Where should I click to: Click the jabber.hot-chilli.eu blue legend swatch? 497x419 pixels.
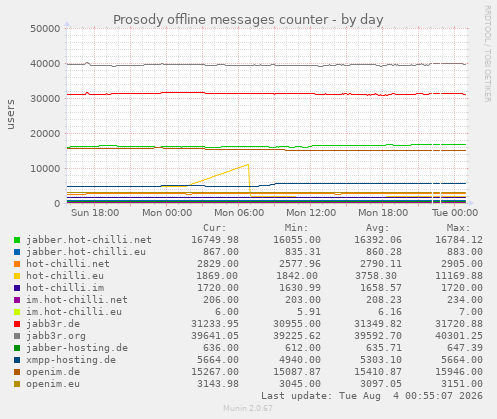[x=17, y=252]
